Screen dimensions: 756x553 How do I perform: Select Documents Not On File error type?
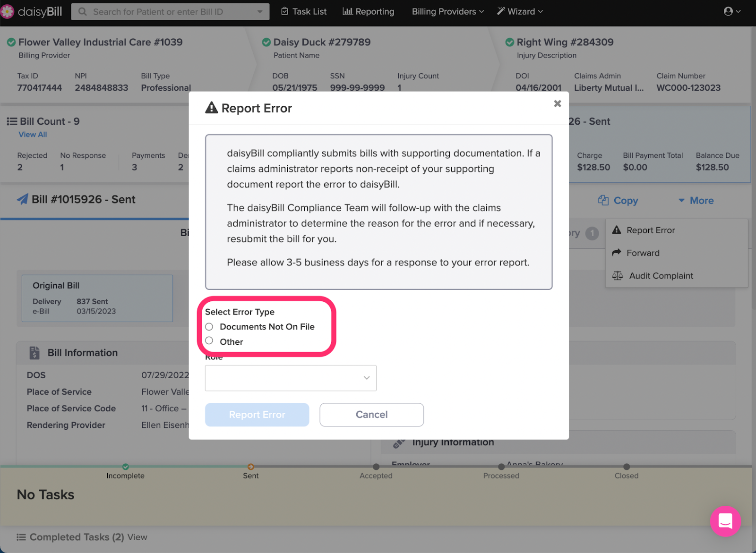click(x=209, y=327)
